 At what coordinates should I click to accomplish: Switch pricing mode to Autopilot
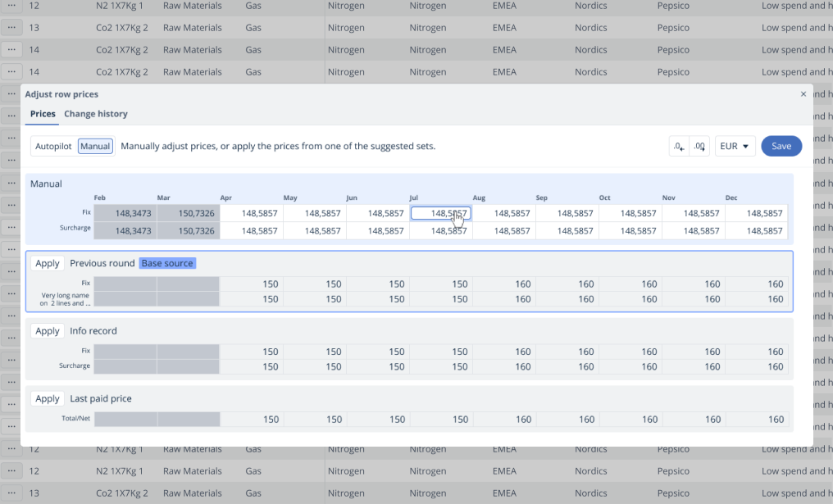tap(54, 147)
